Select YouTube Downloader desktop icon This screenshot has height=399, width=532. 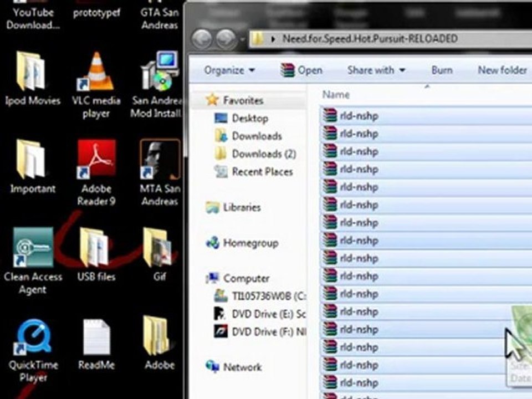coord(33,16)
